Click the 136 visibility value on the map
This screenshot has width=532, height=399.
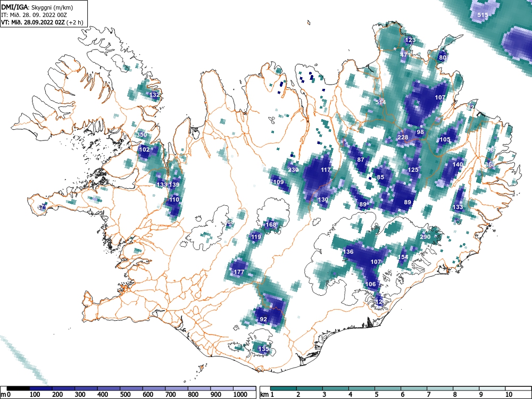[x=348, y=252]
